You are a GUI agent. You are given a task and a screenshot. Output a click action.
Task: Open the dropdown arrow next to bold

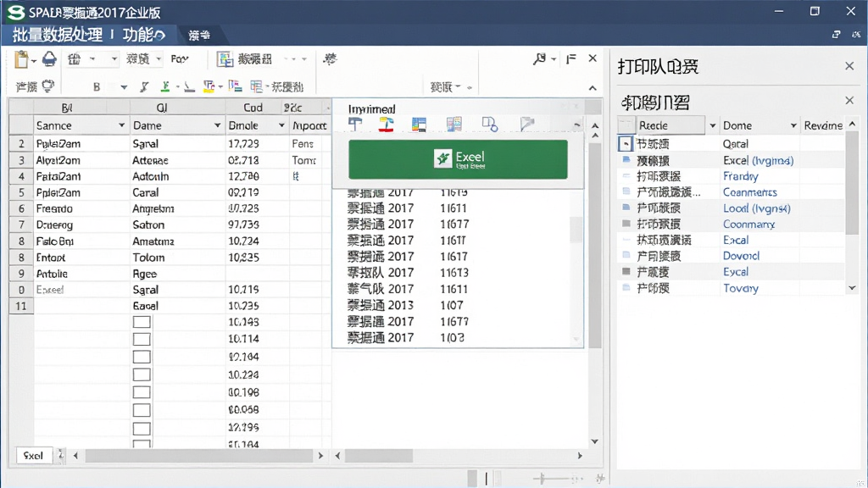[124, 87]
